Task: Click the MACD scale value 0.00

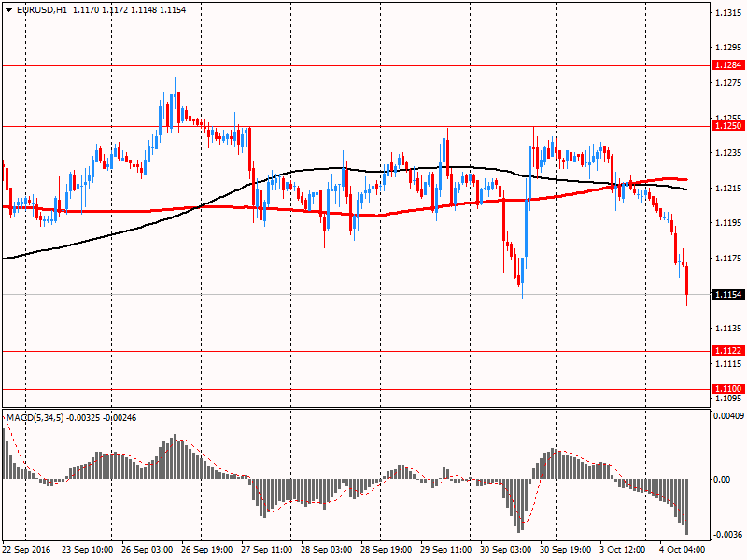Action: point(722,480)
